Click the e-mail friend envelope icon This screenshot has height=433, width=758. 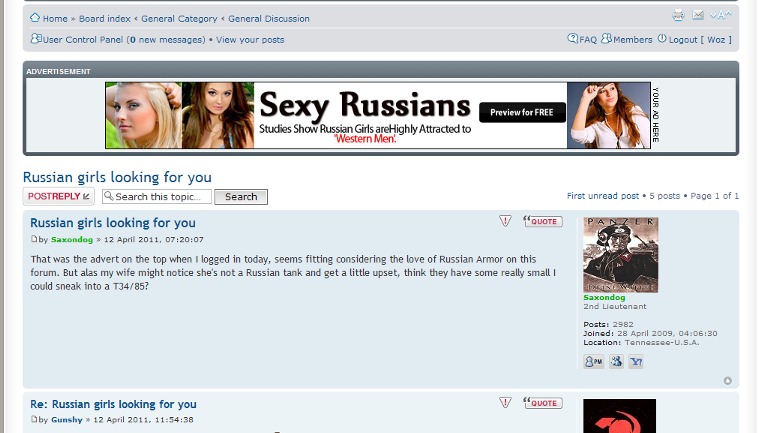tap(698, 15)
